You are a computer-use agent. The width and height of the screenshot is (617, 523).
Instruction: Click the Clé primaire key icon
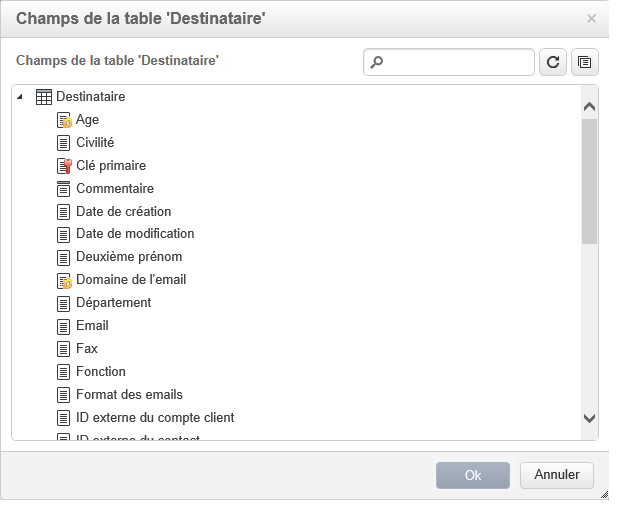click(64, 166)
